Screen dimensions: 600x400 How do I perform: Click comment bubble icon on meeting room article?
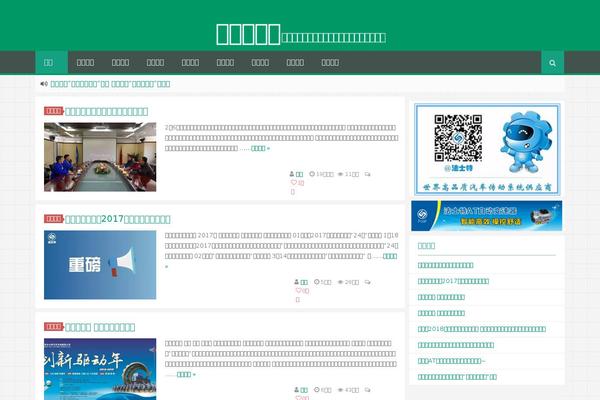(x=367, y=174)
